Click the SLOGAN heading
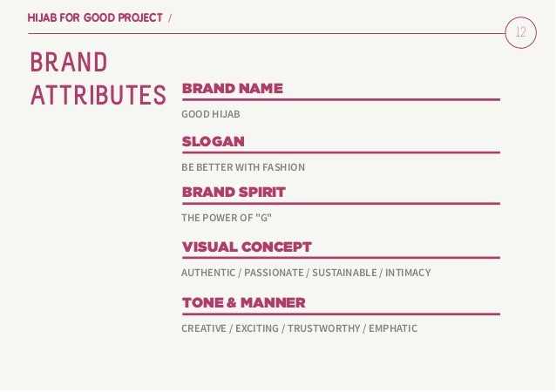556x392 pixels. click(x=214, y=141)
